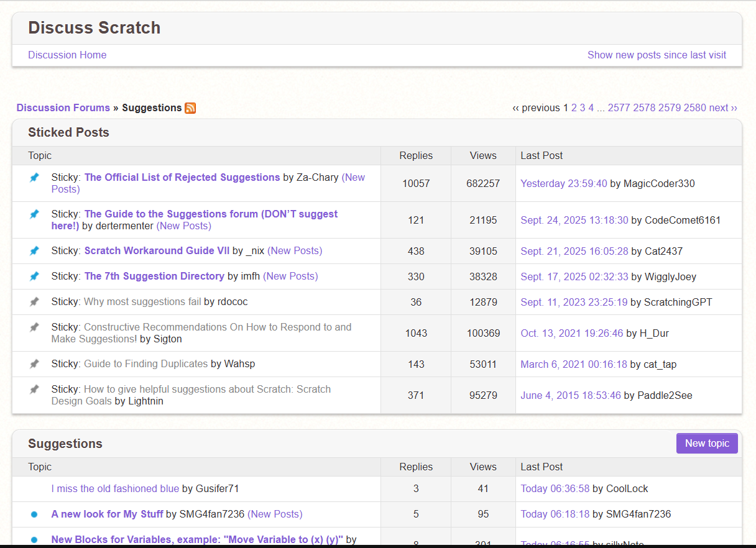Open Scratch Workaround Guide VII topic
The width and height of the screenshot is (756, 548).
pyautogui.click(x=157, y=250)
